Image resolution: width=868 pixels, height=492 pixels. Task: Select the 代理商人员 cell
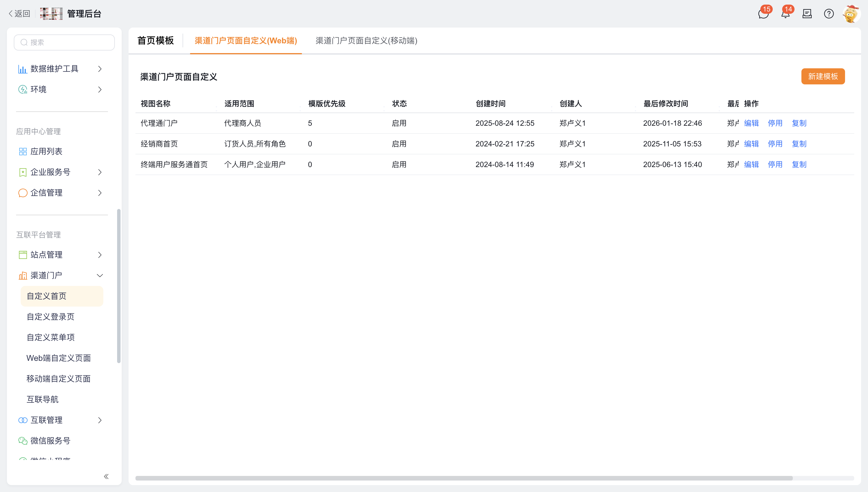pyautogui.click(x=243, y=123)
